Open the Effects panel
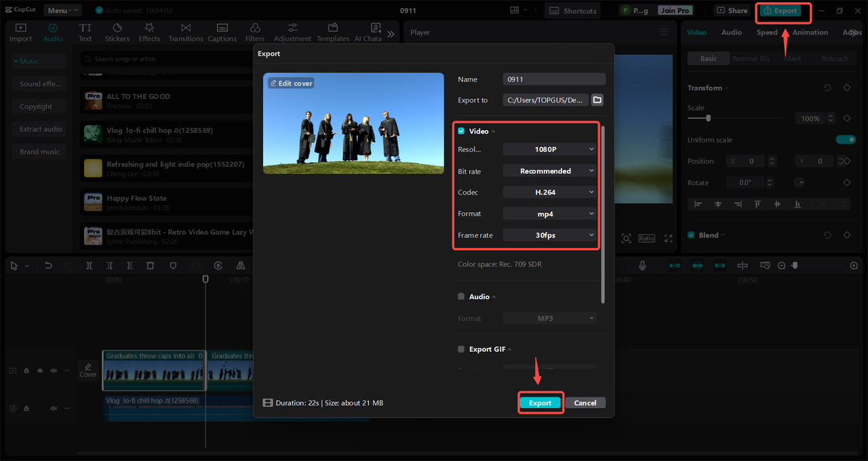This screenshot has height=461, width=868. point(149,33)
